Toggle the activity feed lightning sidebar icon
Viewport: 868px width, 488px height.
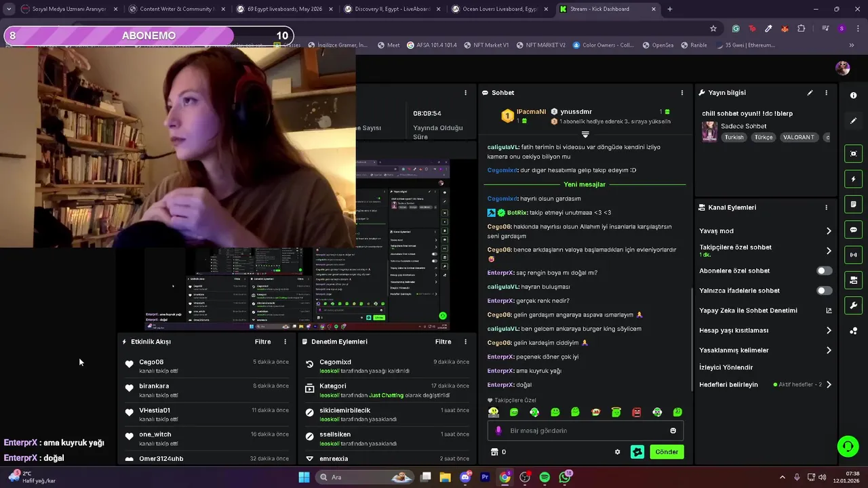point(853,180)
